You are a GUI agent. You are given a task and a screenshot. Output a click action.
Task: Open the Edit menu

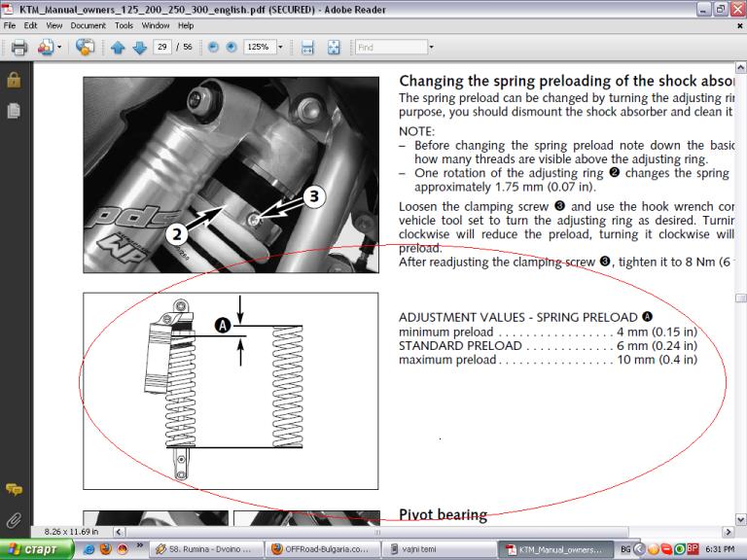(x=30, y=25)
